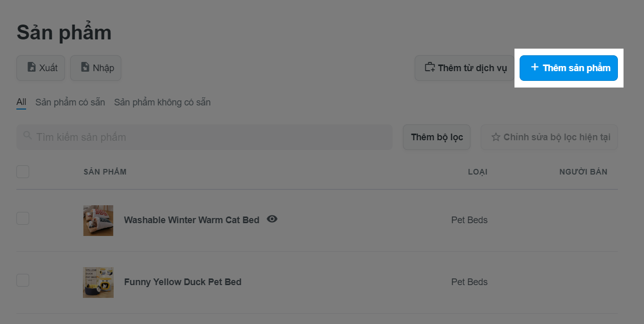The image size is (644, 324).
Task: Open Washable Winter Warm Cat Bed product link
Action: coord(191,220)
